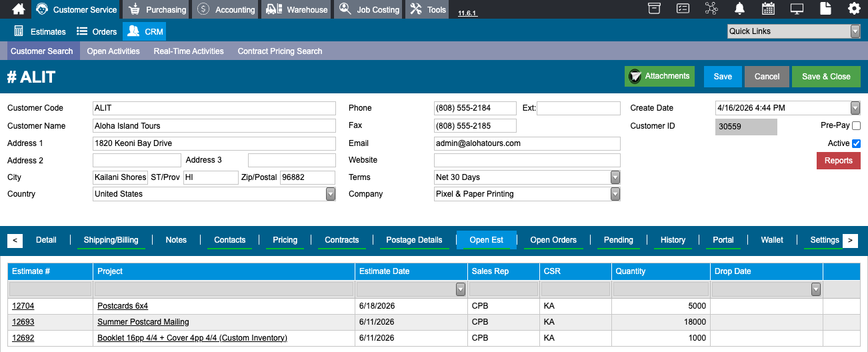Viewport: 868px width, 352px height.
Task: Enable the Pre-Pay checkbox
Action: [856, 125]
